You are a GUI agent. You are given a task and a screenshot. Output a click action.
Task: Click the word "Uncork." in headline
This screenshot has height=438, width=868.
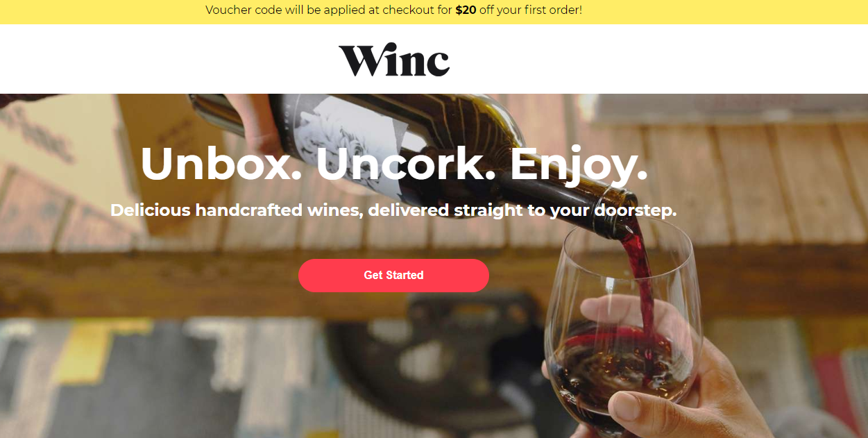(x=405, y=164)
